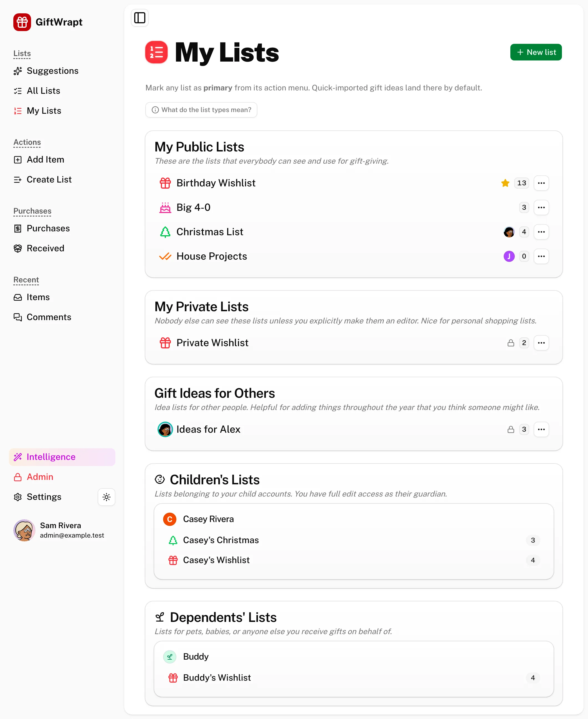Screen dimensions: 588x719
Task: Click the large My Lists header icon
Action: 156,52
